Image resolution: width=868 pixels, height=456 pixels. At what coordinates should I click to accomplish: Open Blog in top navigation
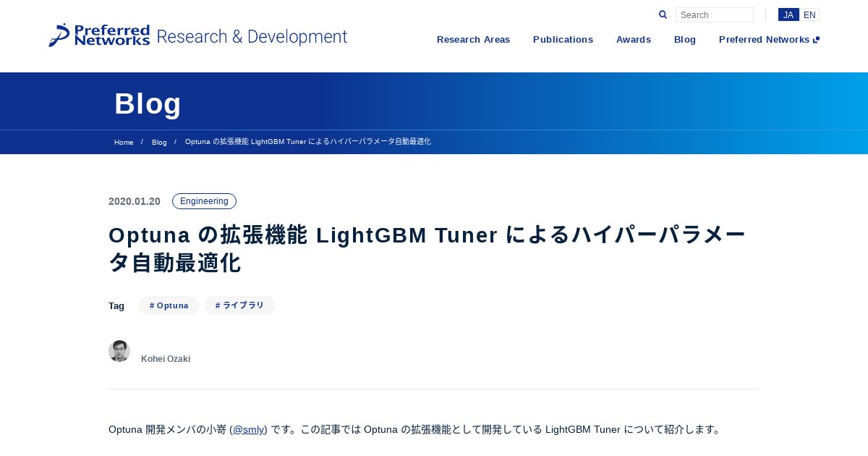point(685,40)
